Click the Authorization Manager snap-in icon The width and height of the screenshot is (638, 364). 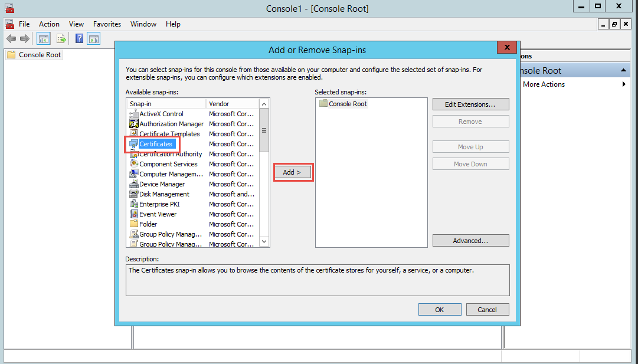pos(134,124)
